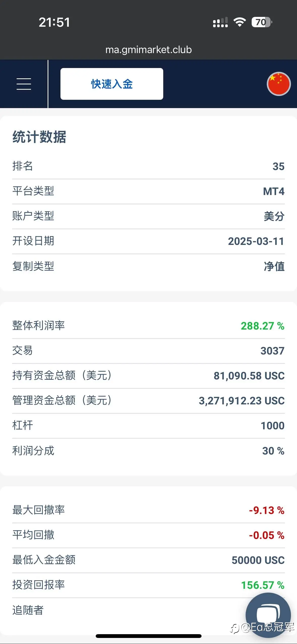Image resolution: width=297 pixels, height=644 pixels.
Task: Switch language via the China flag icon
Action: coord(279,84)
